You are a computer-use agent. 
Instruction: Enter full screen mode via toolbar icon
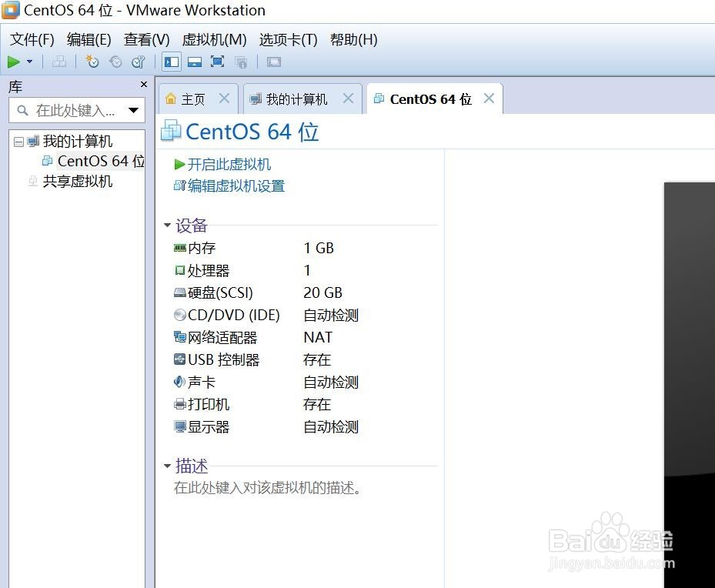[x=218, y=62]
